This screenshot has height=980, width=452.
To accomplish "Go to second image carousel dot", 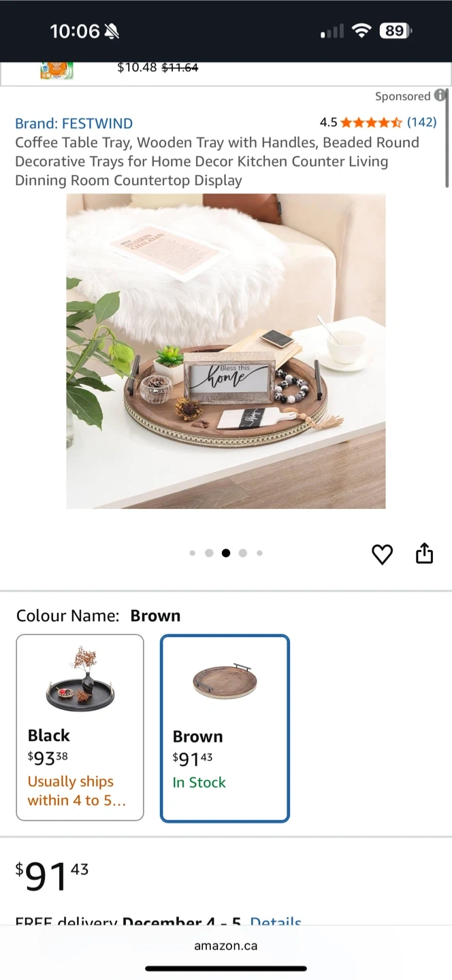I will 209,553.
